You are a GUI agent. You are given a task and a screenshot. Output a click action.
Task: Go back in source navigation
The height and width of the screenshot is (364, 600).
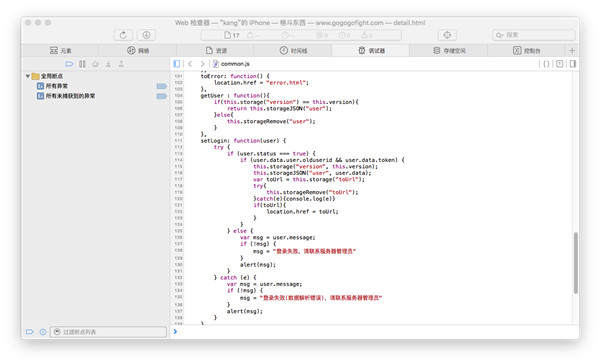[190, 64]
